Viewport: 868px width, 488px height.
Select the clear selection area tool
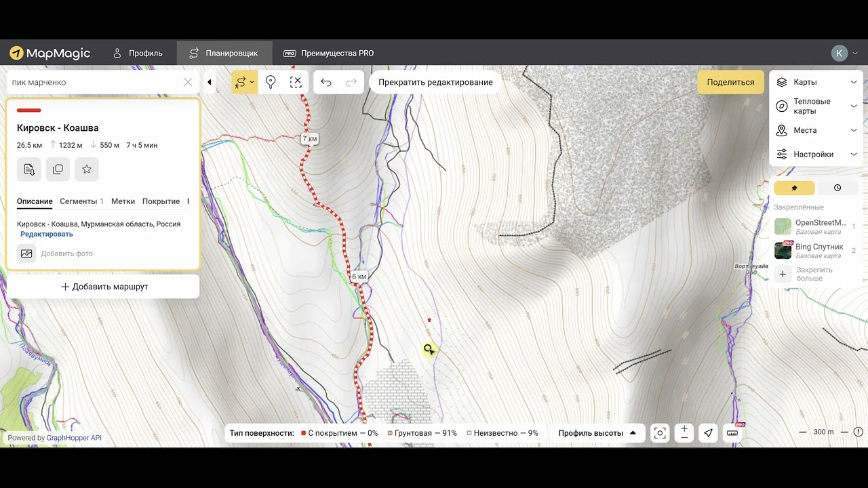pyautogui.click(x=296, y=82)
